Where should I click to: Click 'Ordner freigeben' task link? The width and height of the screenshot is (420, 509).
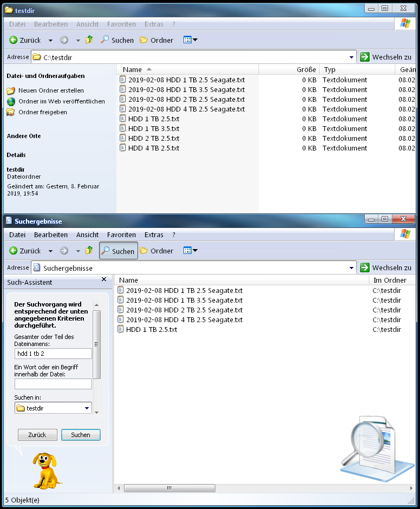click(43, 112)
